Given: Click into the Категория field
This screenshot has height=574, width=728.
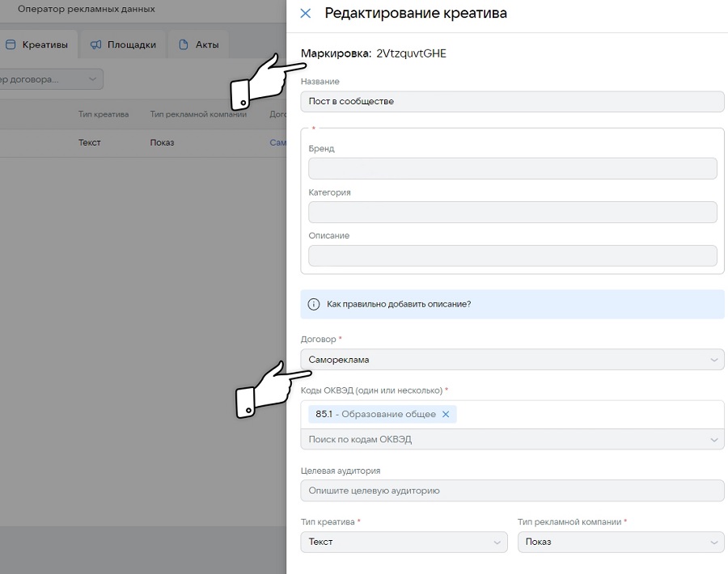Looking at the screenshot, I should click(512, 212).
